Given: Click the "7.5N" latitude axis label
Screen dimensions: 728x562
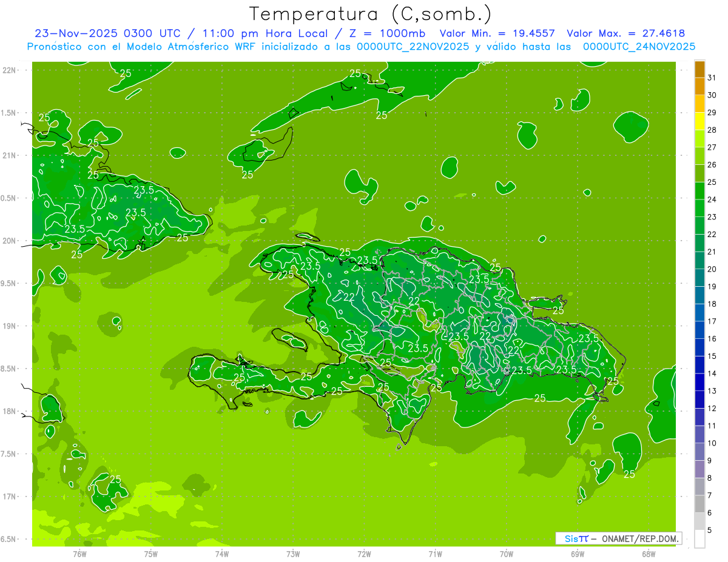Looking at the screenshot, I should [9, 455].
